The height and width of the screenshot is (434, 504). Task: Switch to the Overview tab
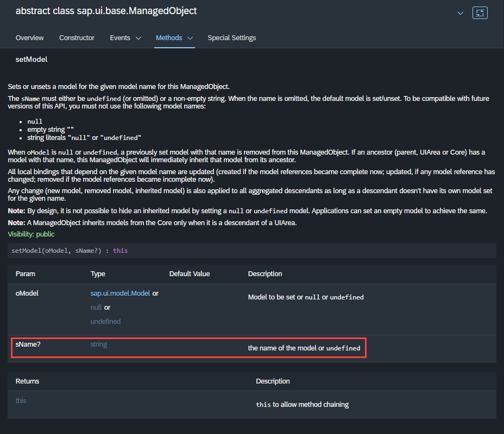click(29, 38)
